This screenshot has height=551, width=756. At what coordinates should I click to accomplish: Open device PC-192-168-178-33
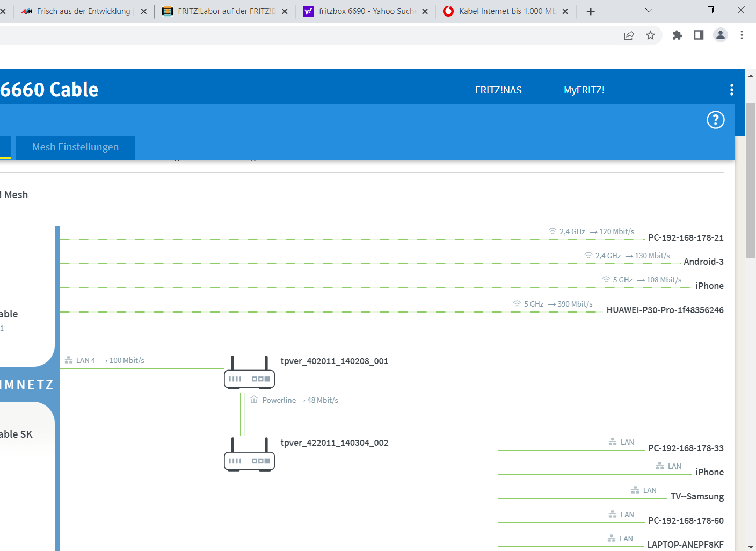[x=686, y=448]
